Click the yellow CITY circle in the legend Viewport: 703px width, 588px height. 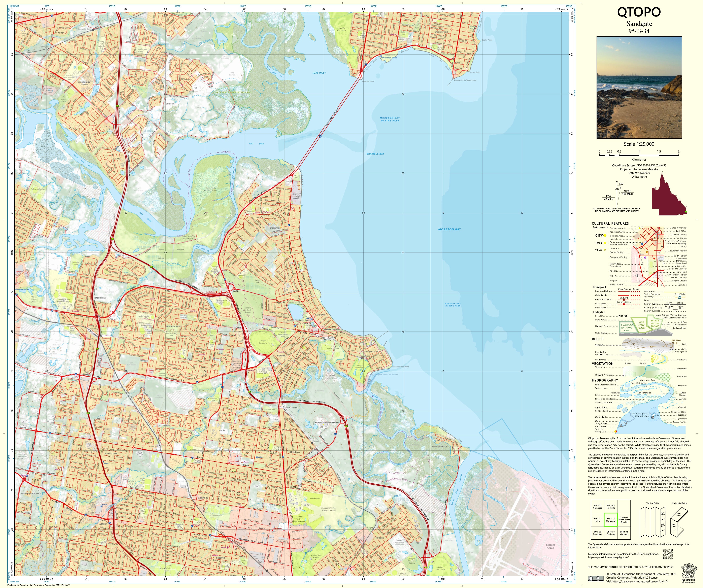click(605, 236)
